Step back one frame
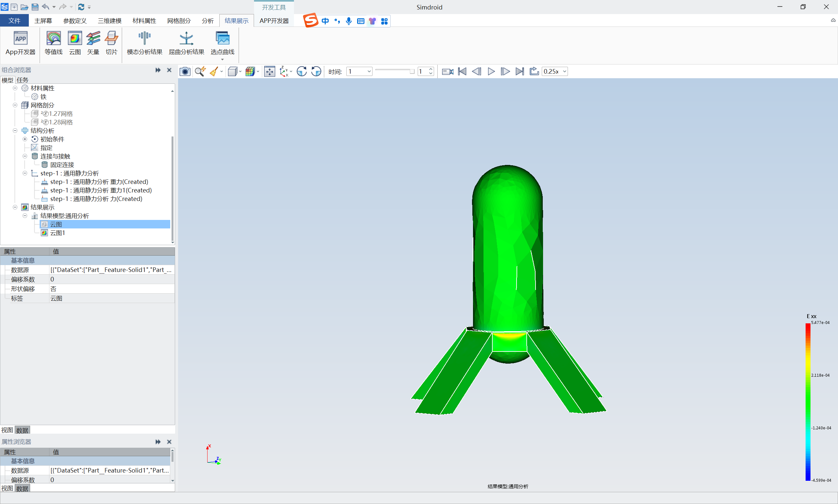Image resolution: width=838 pixels, height=504 pixels. [x=477, y=71]
